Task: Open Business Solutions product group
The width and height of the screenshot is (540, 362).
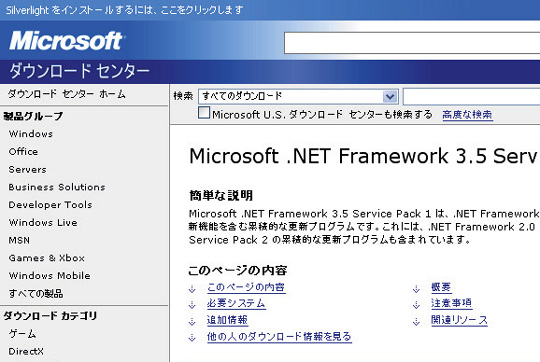Action: (x=57, y=187)
